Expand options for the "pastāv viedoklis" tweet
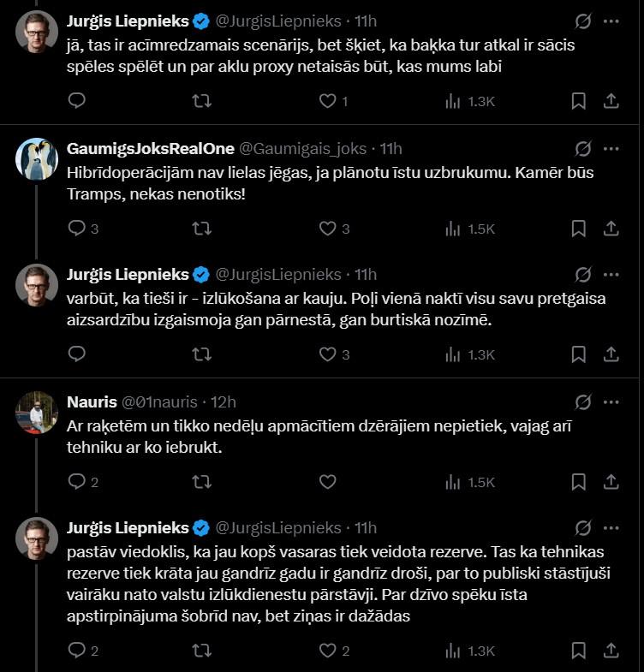Viewport: 644px width, 672px height. [611, 526]
